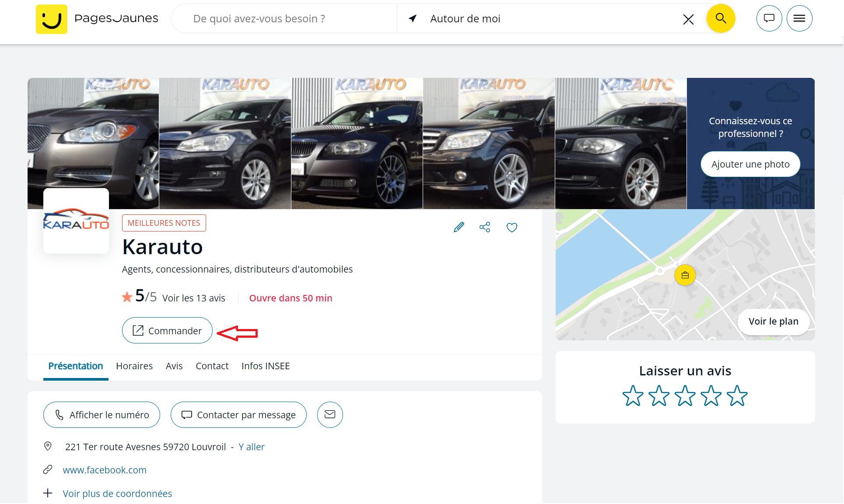Click the envelope email icon button
Image resolution: width=844 pixels, height=504 pixels.
[330, 414]
